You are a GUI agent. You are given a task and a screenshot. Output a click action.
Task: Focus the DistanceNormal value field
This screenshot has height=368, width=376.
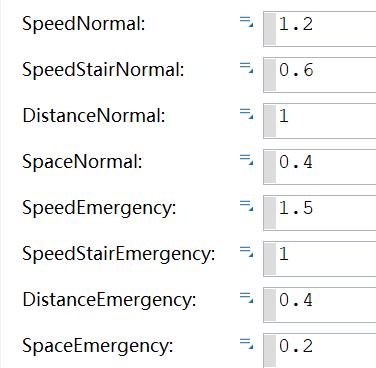tap(320, 121)
